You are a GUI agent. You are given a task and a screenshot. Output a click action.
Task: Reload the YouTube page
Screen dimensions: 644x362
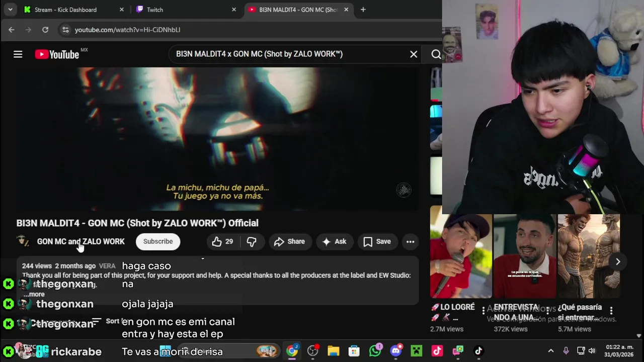click(x=45, y=30)
